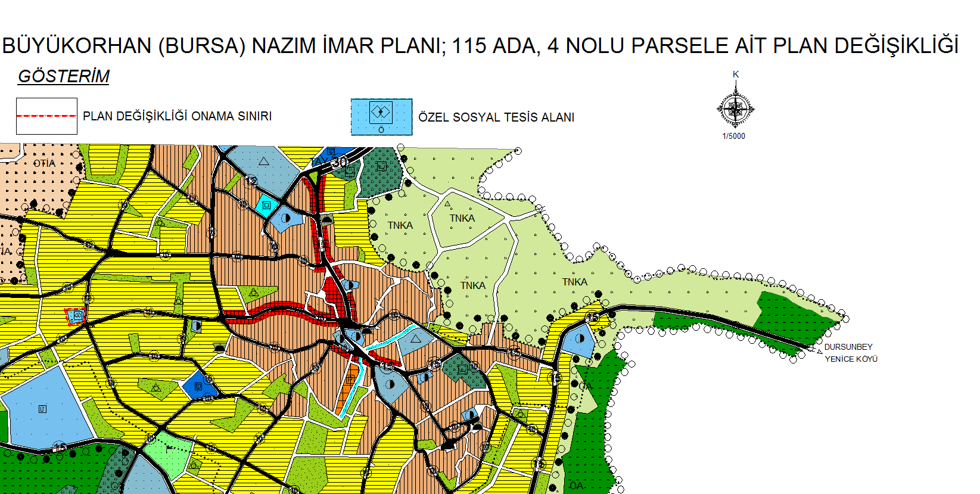Click the small red-outlined plan change parcel
Image resolution: width=980 pixels, height=494 pixels.
(76, 316)
